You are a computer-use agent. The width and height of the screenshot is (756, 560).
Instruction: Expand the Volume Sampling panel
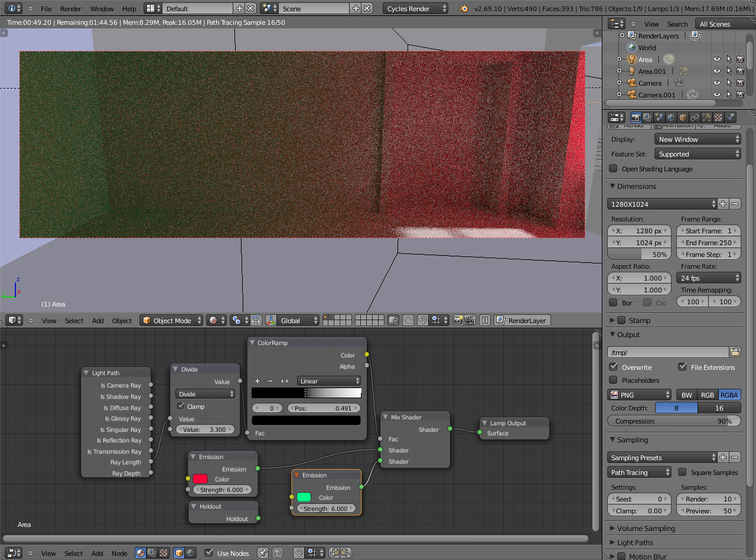click(x=646, y=528)
